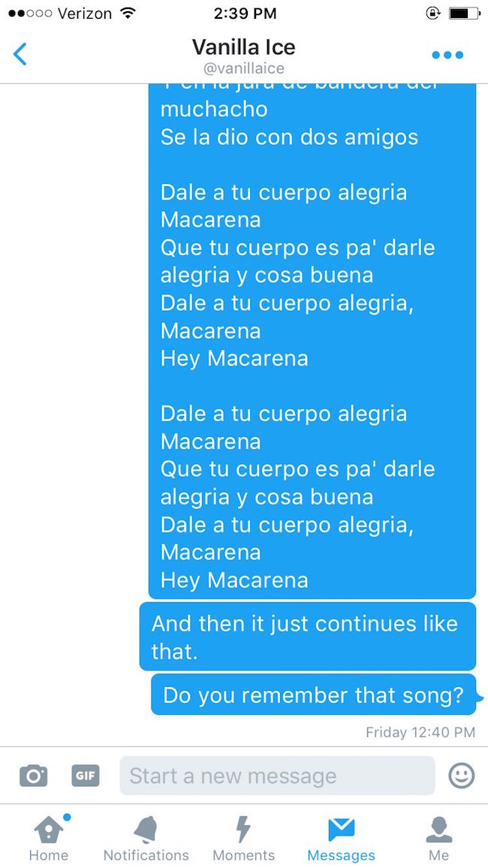Select the Messages tab
488x868 pixels.
tap(341, 837)
